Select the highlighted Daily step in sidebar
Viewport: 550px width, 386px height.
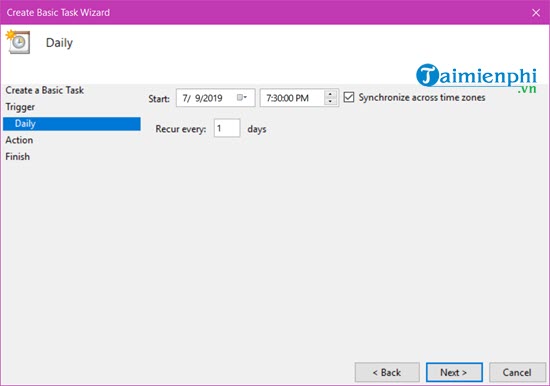(72, 124)
